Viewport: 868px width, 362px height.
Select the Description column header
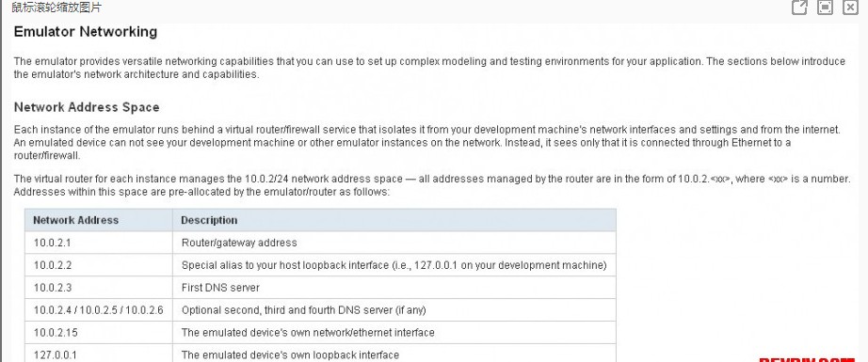tap(394, 220)
